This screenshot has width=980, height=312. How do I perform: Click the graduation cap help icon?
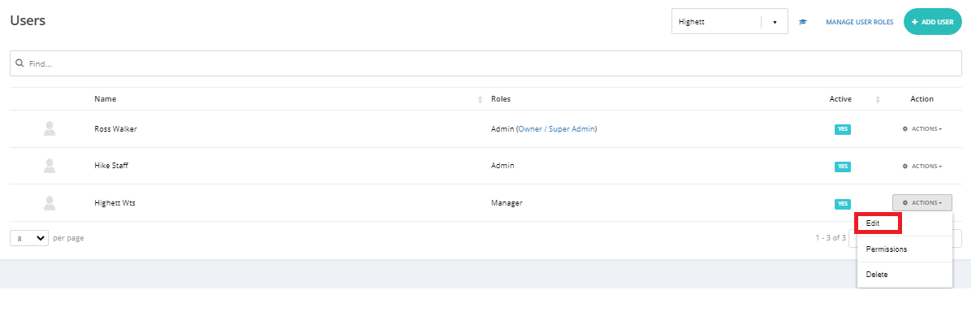803,22
